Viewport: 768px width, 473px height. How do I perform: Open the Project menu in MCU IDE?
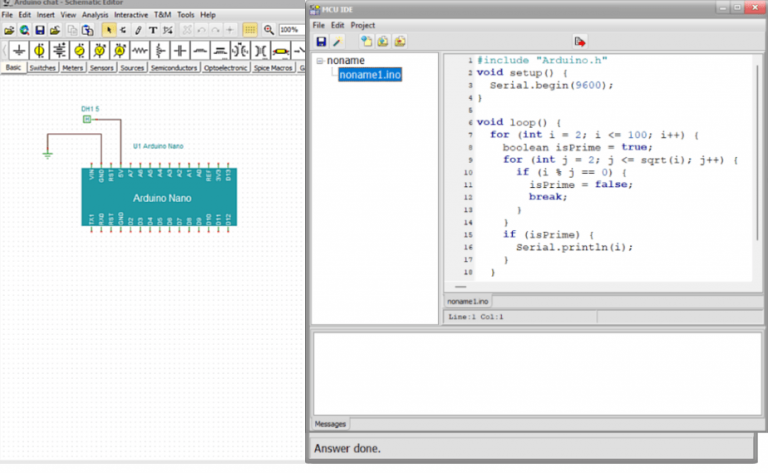click(x=362, y=24)
